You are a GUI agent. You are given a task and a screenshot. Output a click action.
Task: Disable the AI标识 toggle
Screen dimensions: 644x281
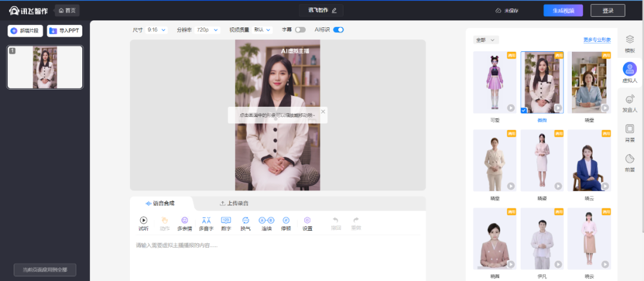[338, 30]
